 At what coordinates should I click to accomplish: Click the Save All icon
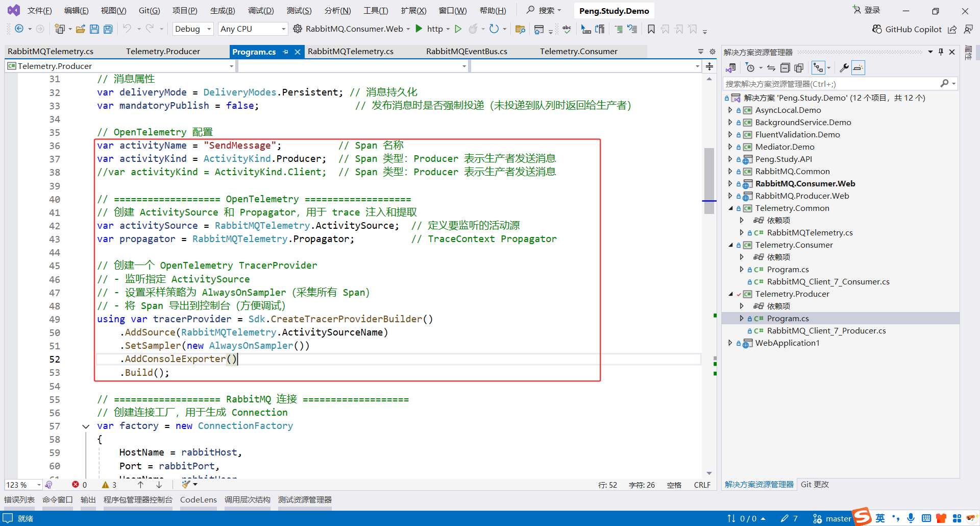(x=108, y=29)
